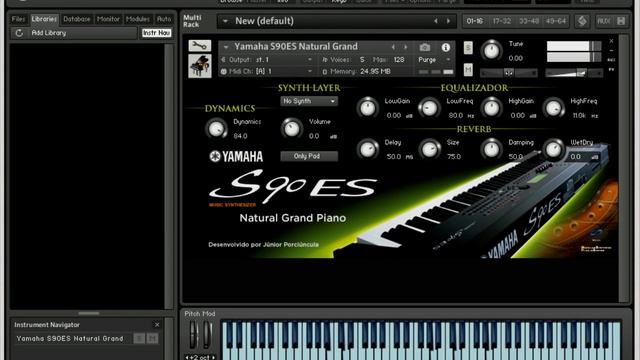
Task: Mute the Yamaha S90ES instrument
Action: click(468, 70)
